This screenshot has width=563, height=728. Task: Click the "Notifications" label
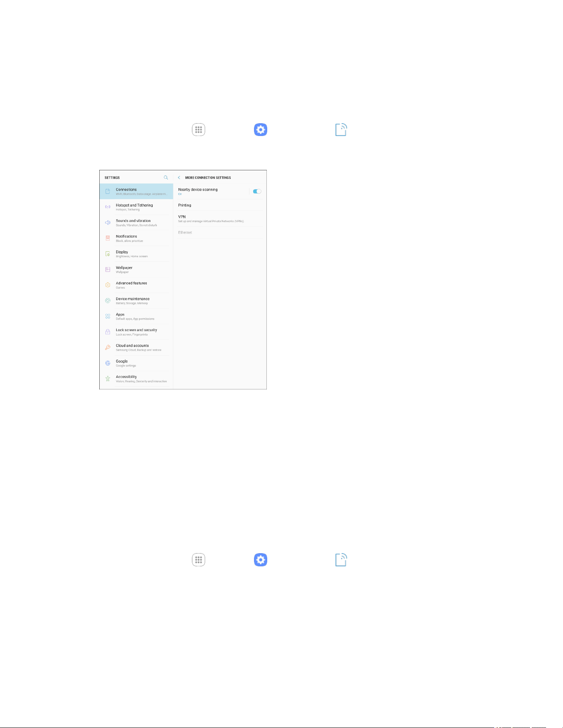[126, 236]
